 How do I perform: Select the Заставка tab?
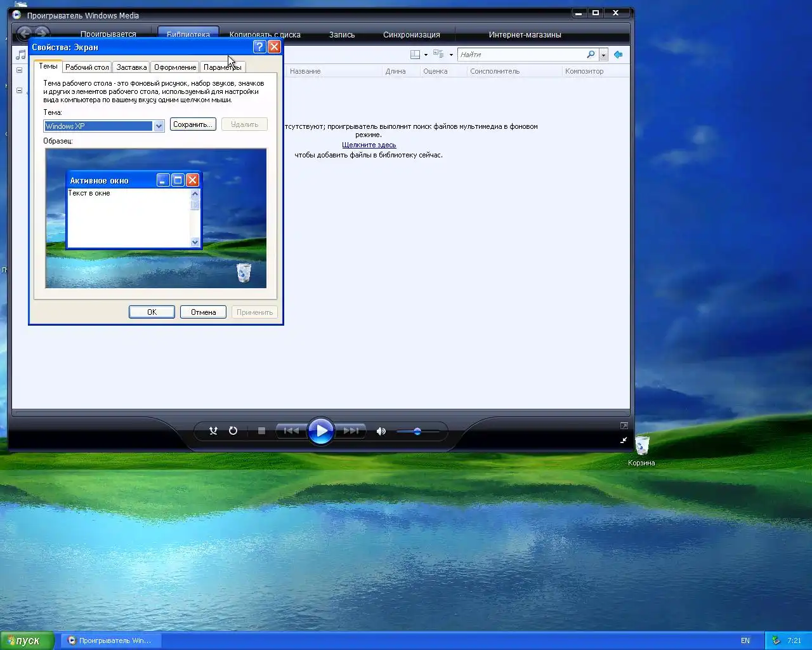131,67
